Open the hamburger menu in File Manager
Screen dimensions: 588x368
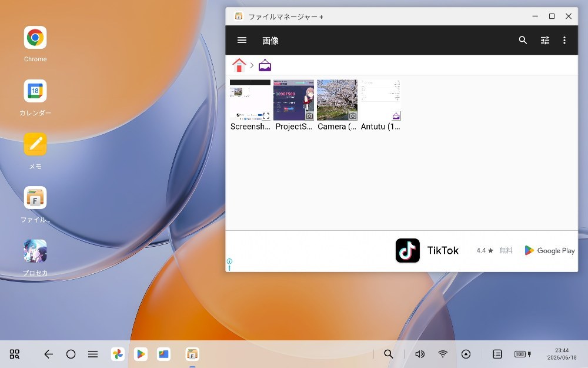242,40
